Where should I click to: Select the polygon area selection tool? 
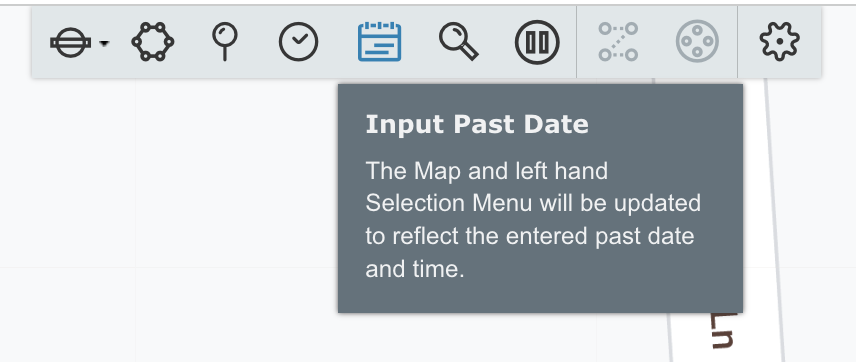click(152, 42)
